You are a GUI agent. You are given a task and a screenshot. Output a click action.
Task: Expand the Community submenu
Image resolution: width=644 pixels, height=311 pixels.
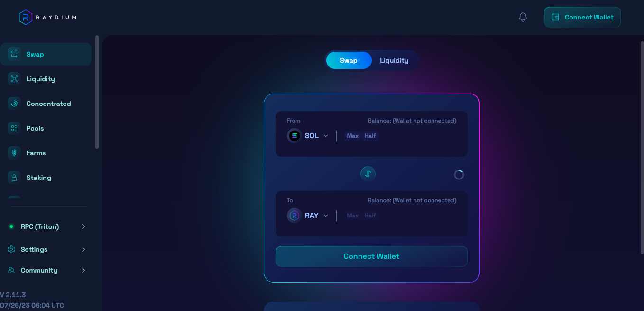point(47,270)
